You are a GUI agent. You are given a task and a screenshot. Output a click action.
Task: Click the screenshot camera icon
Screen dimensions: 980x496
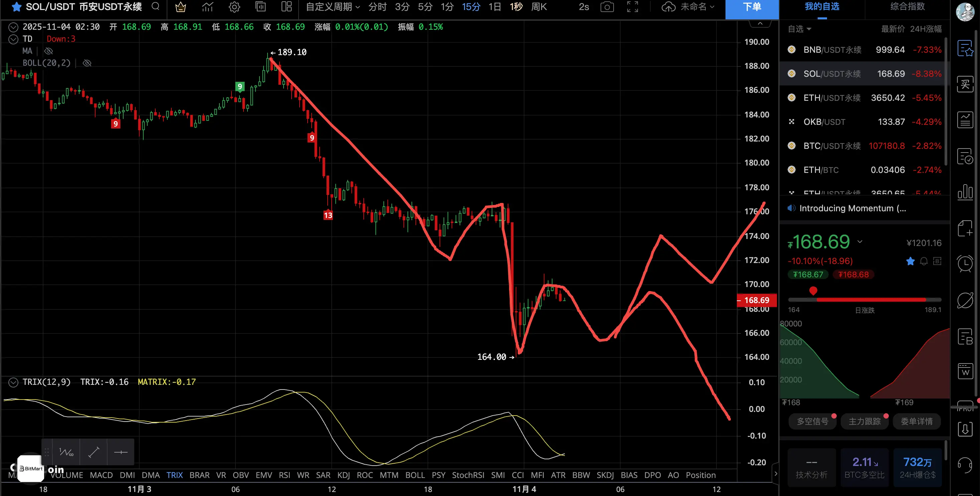pos(607,7)
